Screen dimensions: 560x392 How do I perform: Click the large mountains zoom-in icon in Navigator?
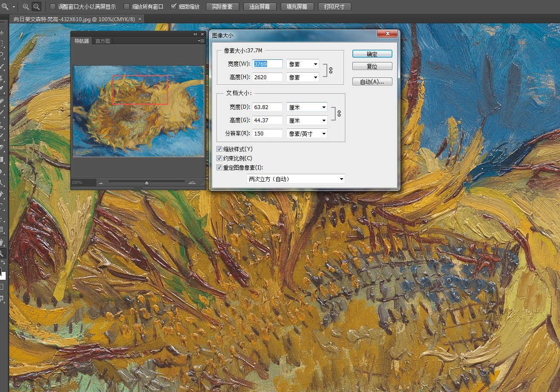click(192, 182)
